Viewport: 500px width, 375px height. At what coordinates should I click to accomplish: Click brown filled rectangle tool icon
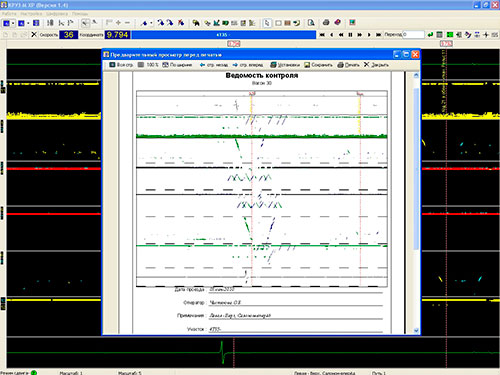287,23
